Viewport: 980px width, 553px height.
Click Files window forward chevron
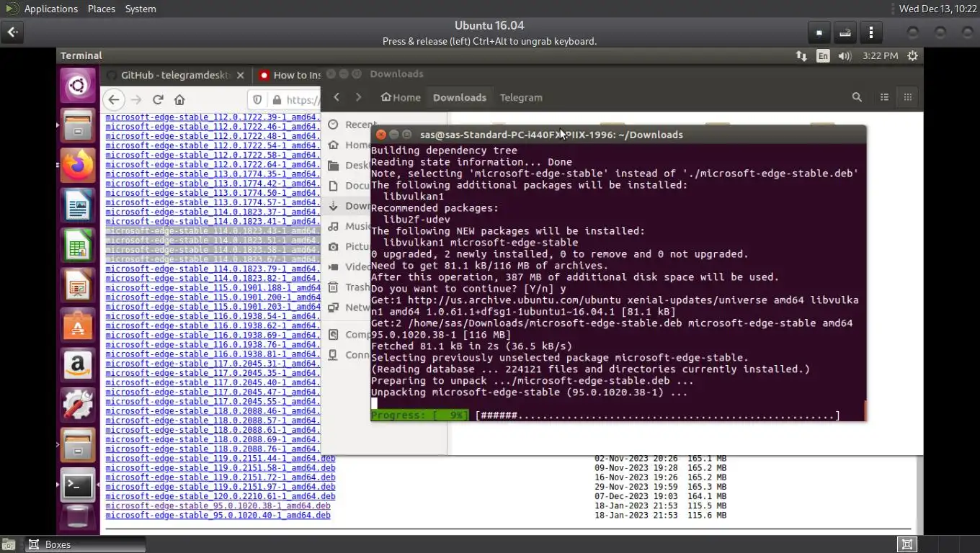click(x=358, y=97)
